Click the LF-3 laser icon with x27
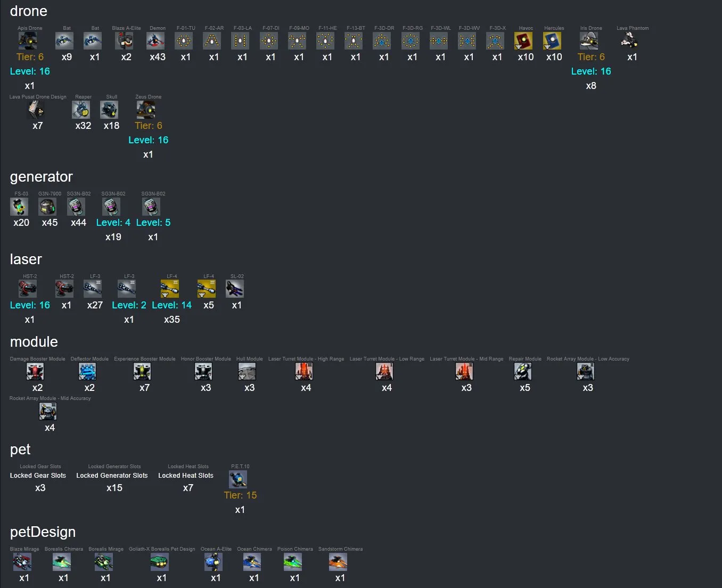The height and width of the screenshot is (588, 722). point(93,289)
